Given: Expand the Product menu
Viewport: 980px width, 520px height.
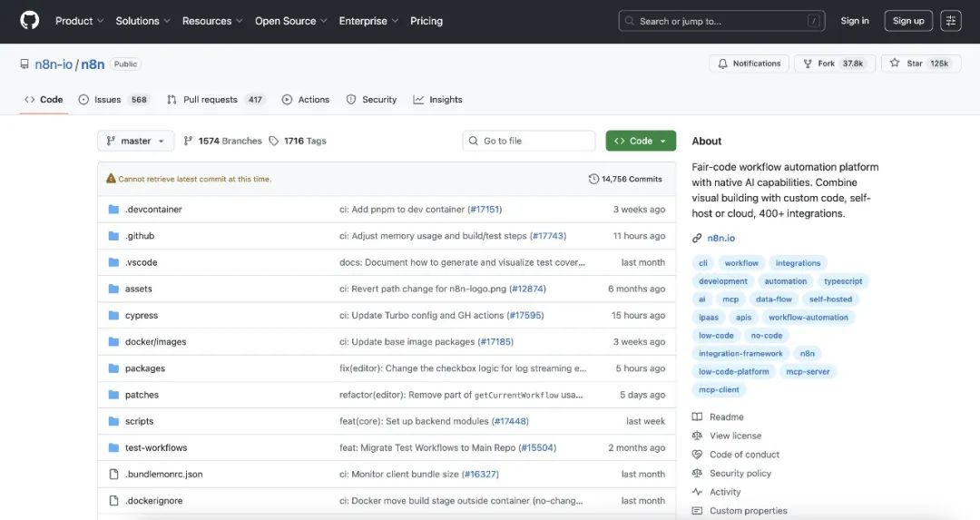Looking at the screenshot, I should 79,21.
